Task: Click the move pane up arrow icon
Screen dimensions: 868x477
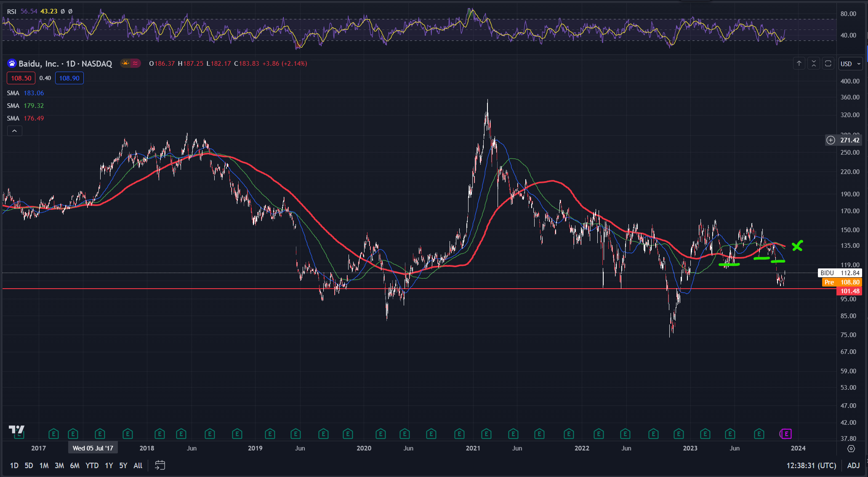Action: tap(799, 64)
